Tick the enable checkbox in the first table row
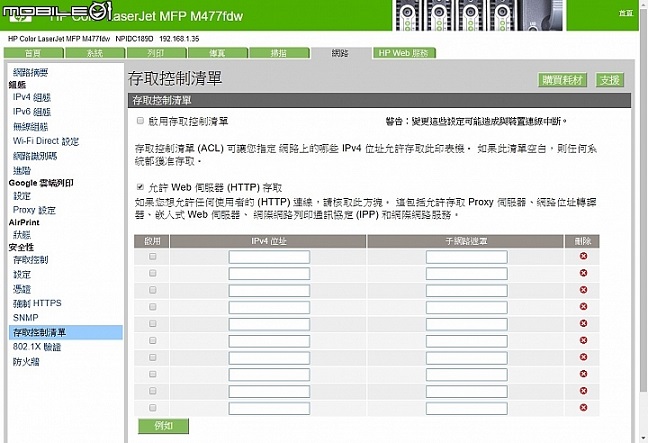This screenshot has width=648, height=443. [152, 257]
